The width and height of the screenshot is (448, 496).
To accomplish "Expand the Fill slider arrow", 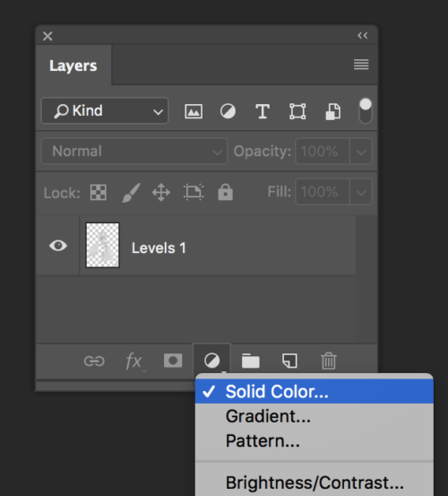I will 361,192.
